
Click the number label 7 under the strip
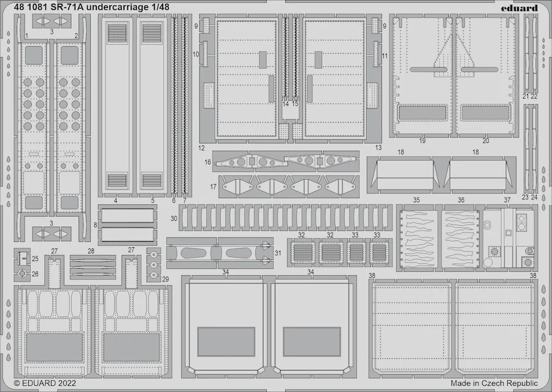coord(185,201)
